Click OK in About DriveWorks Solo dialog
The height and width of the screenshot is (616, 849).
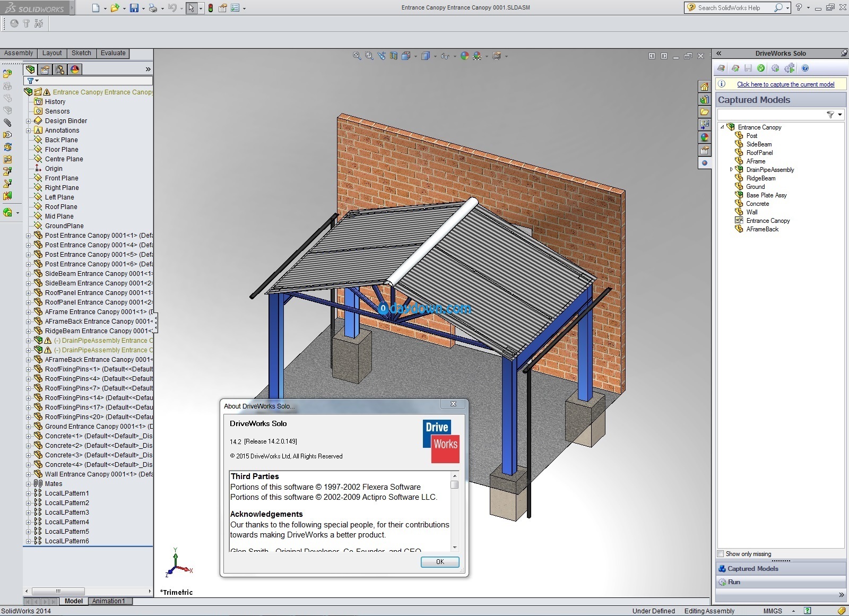point(440,562)
